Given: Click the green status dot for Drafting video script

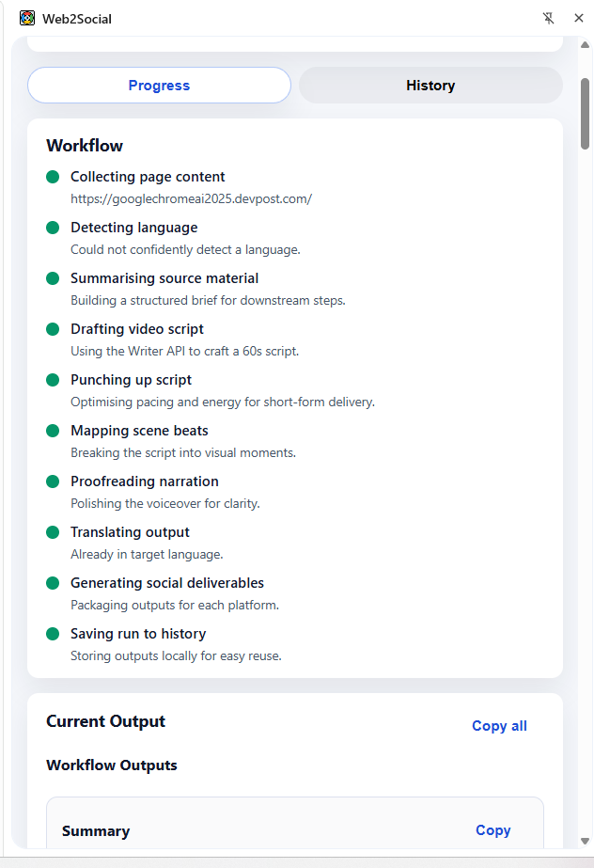Looking at the screenshot, I should pyautogui.click(x=53, y=329).
